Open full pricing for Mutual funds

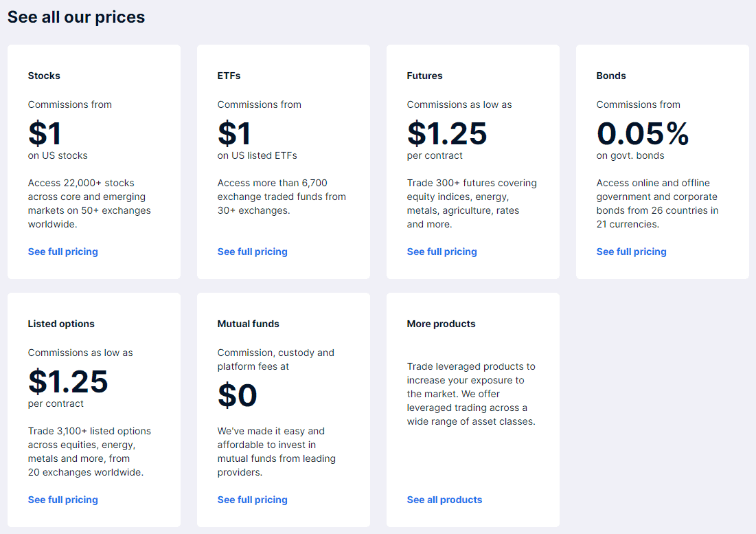(252, 499)
